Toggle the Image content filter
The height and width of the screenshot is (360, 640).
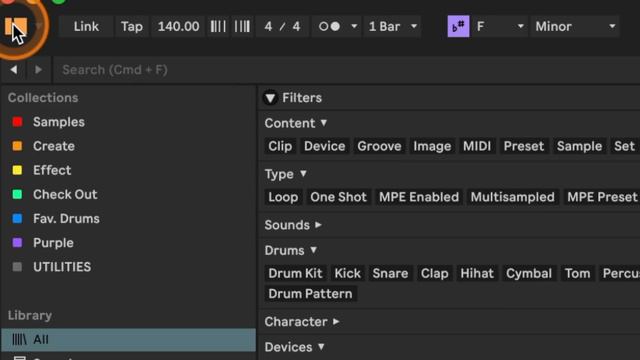[x=432, y=146]
